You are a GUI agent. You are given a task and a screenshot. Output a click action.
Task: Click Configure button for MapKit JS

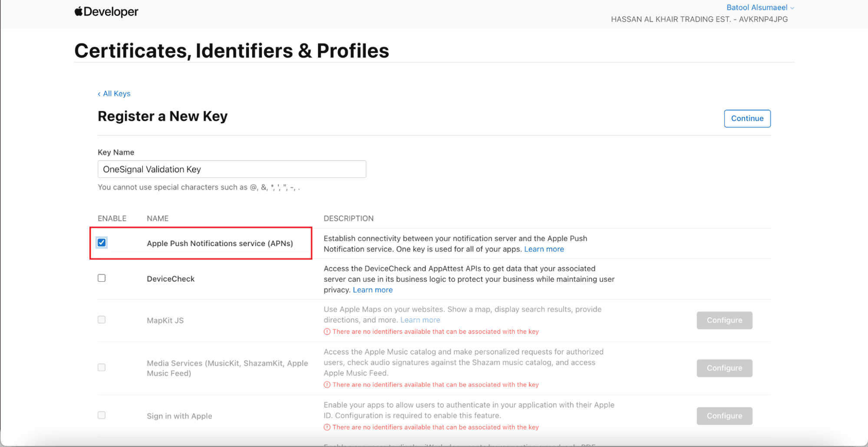(x=724, y=320)
